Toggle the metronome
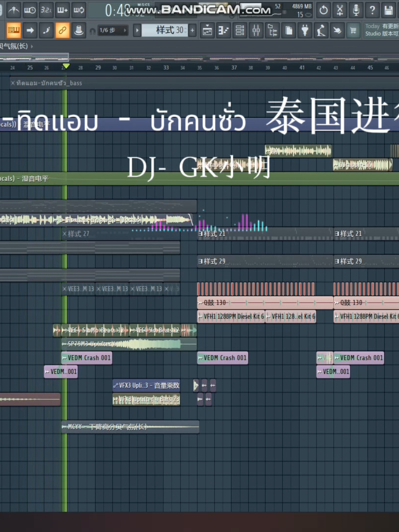The width and height of the screenshot is (399, 532). [13, 10]
